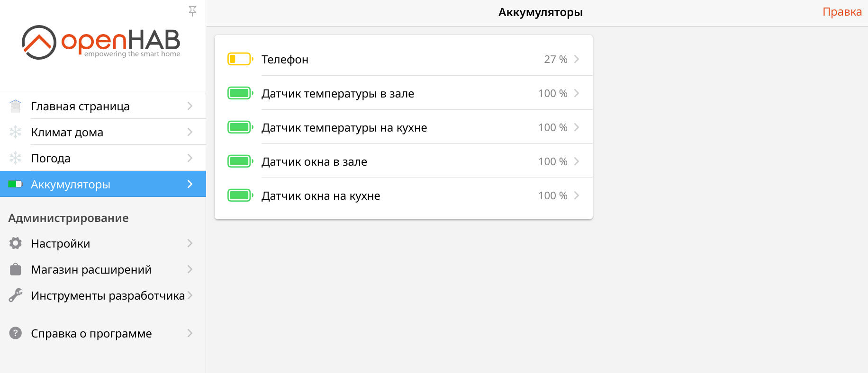
Task: Expand Датчик температуры в зале chevron
Action: (x=577, y=93)
